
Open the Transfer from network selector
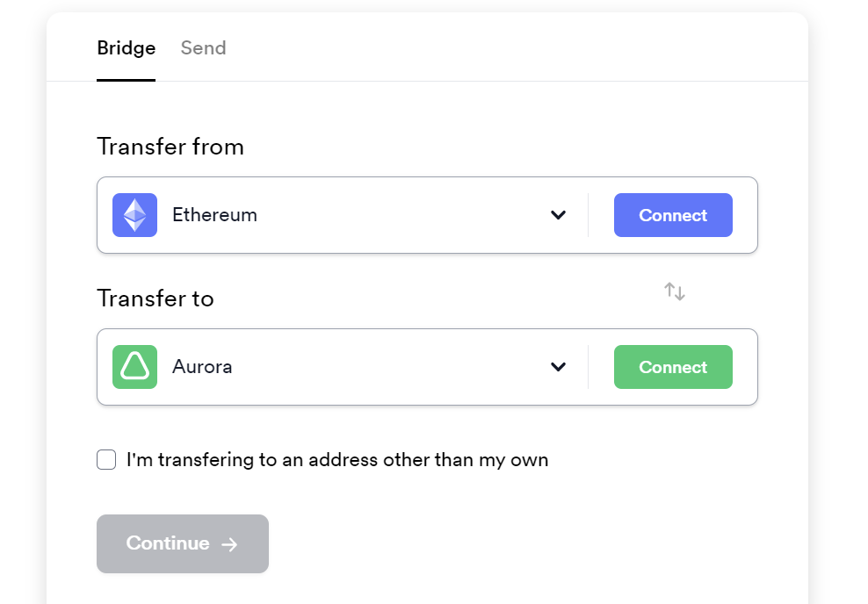pyautogui.click(x=351, y=215)
